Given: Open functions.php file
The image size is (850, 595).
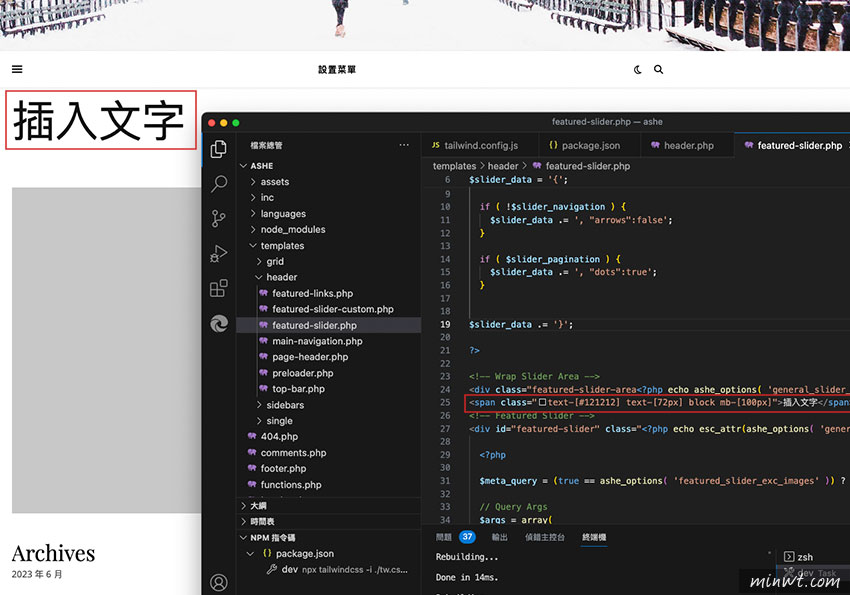Looking at the screenshot, I should [x=329, y=484].
